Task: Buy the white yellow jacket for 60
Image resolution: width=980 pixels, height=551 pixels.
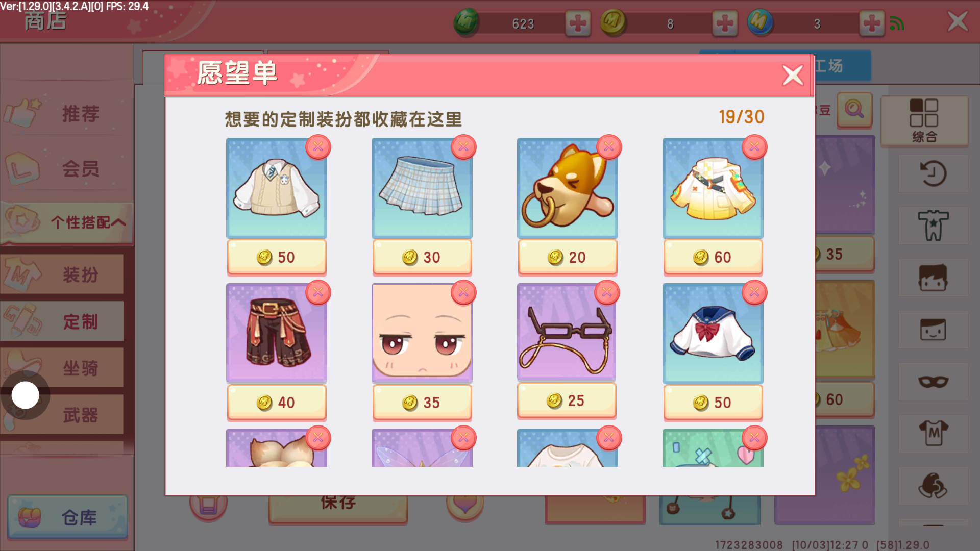Action: [x=713, y=257]
